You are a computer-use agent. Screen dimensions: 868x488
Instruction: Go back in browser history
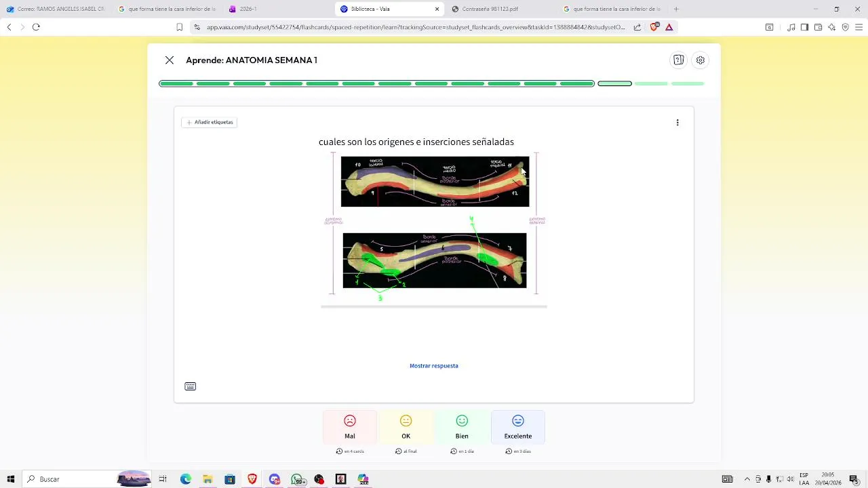pyautogui.click(x=9, y=27)
